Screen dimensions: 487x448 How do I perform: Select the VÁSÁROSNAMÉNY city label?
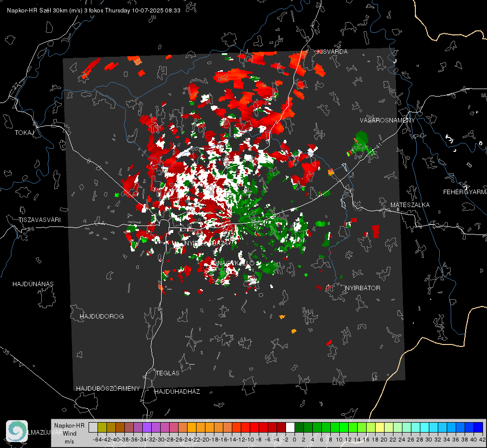388,120
